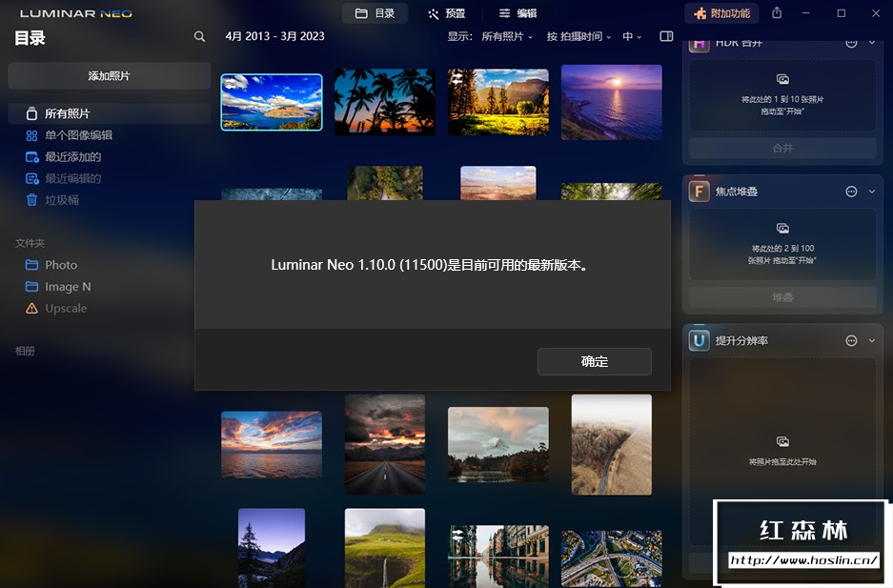The width and height of the screenshot is (893, 588).
Task: Open the 所有照片 display filter dropdown
Action: [x=507, y=36]
